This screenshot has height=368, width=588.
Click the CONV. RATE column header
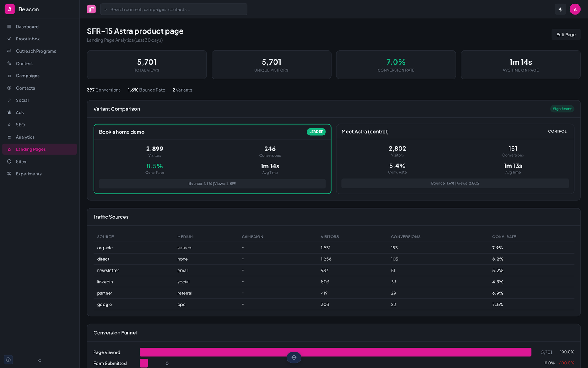(504, 237)
